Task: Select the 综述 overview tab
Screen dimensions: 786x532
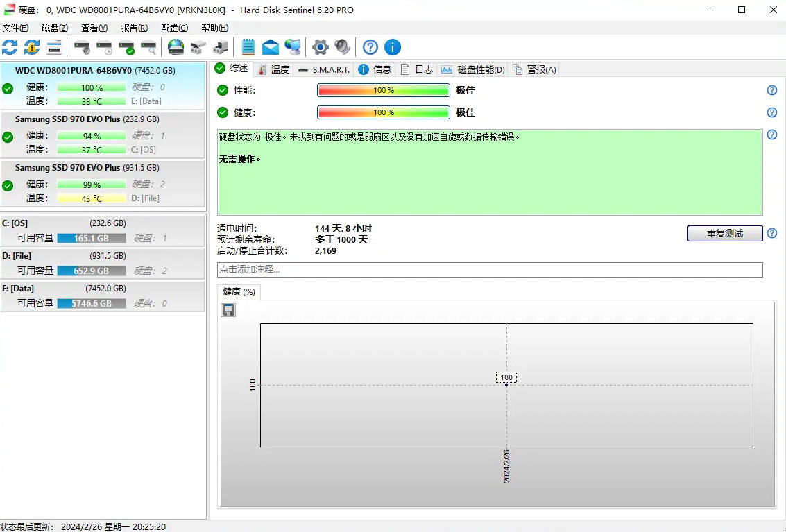Action: (x=232, y=68)
